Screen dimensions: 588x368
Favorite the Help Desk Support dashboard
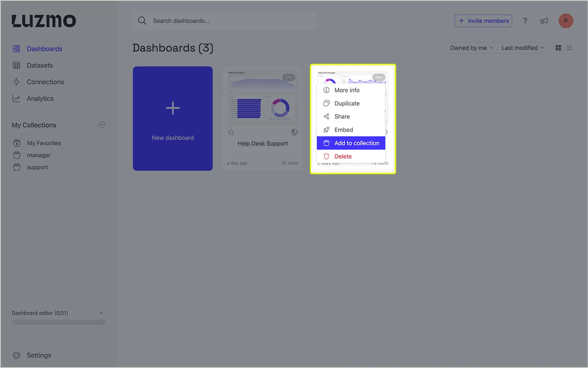(231, 132)
